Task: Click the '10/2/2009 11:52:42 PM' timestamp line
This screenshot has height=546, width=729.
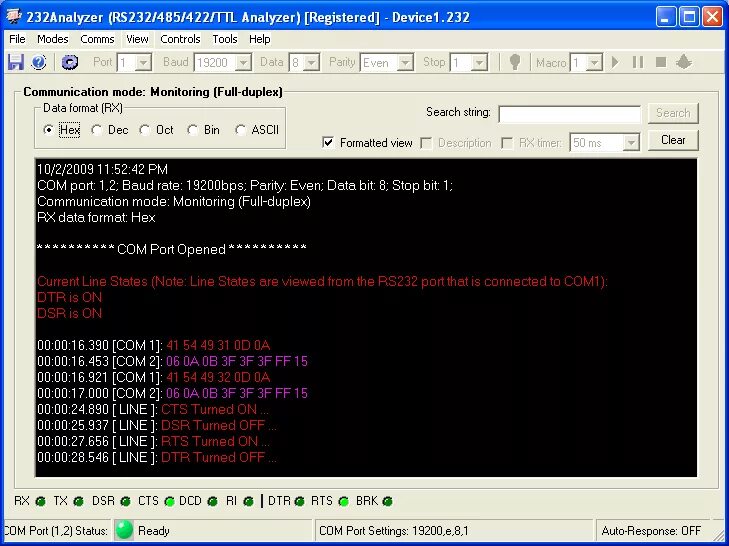Action: click(102, 169)
